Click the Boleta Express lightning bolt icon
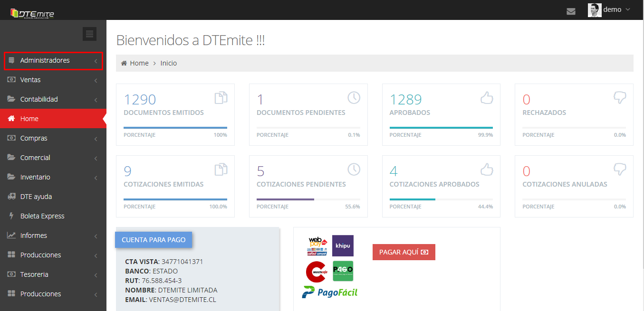This screenshot has height=311, width=644. coord(11,216)
